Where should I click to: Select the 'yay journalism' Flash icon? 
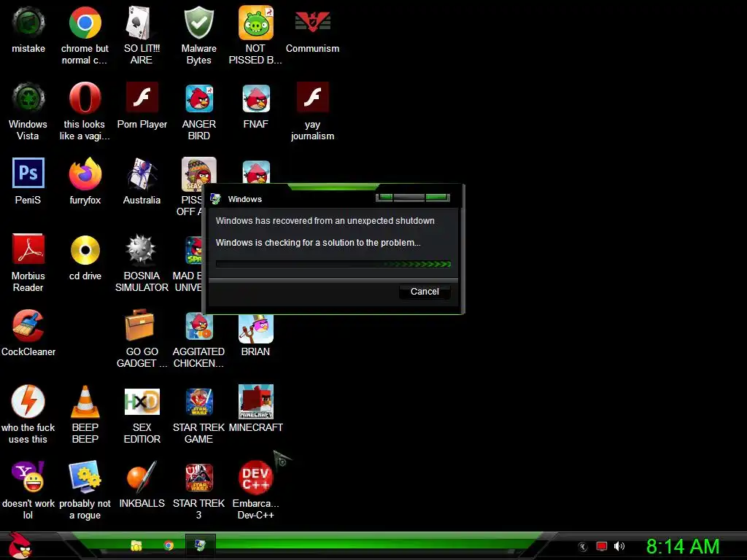pyautogui.click(x=312, y=97)
